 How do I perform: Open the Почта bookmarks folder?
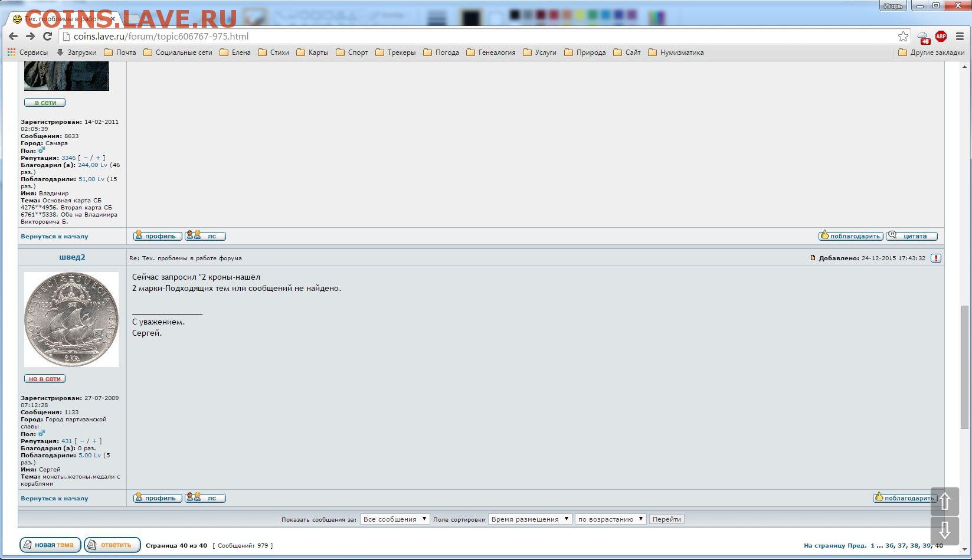tap(120, 53)
